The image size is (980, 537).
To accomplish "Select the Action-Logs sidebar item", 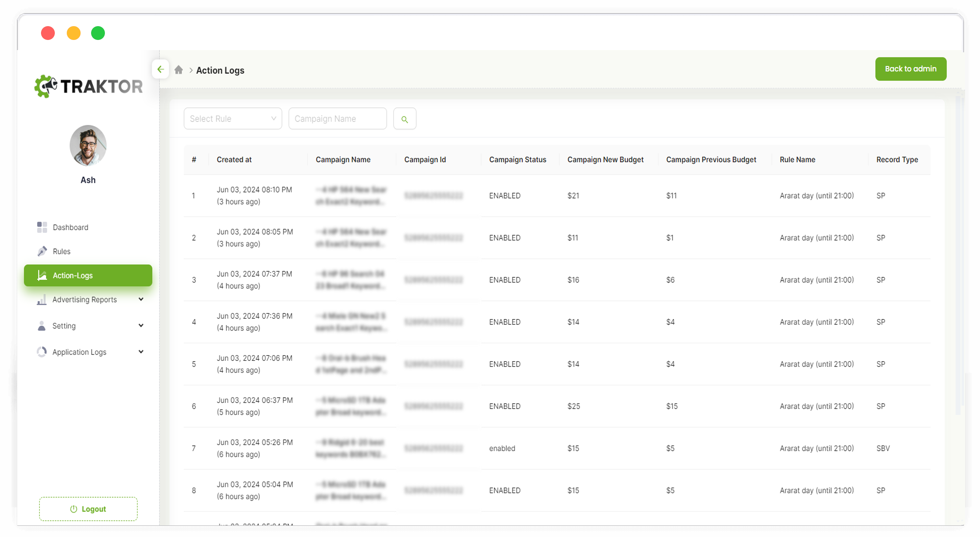I will click(88, 275).
